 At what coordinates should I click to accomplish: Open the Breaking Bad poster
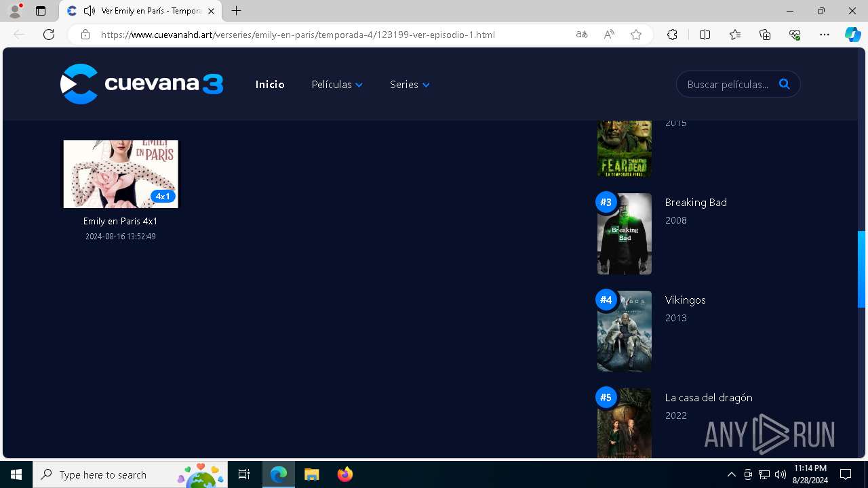tap(625, 234)
